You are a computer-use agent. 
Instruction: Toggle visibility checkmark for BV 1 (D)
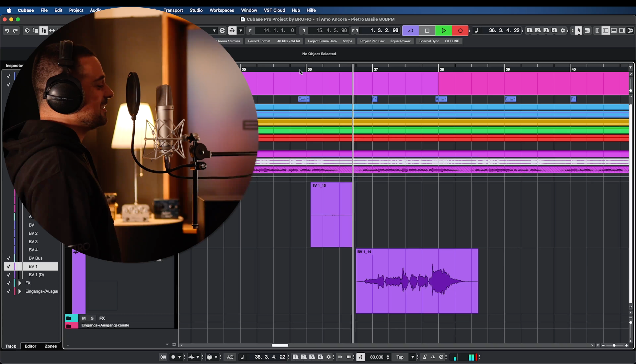pos(8,275)
